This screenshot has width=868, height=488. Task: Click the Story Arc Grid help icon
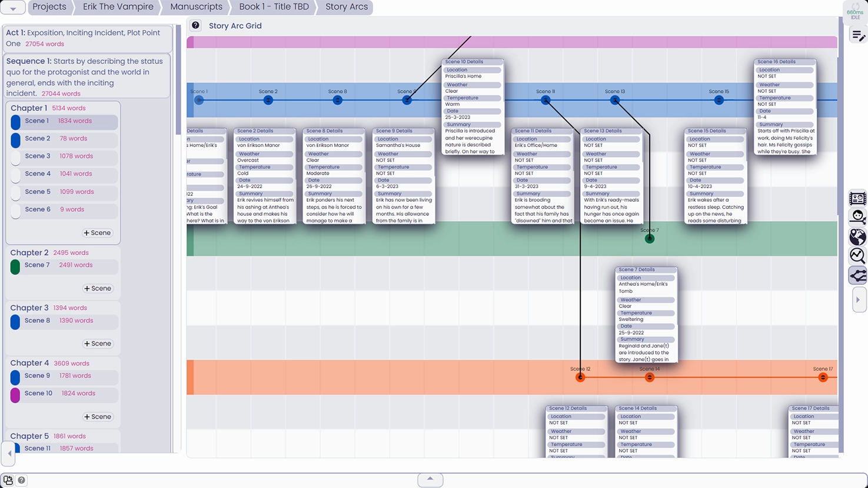click(196, 25)
